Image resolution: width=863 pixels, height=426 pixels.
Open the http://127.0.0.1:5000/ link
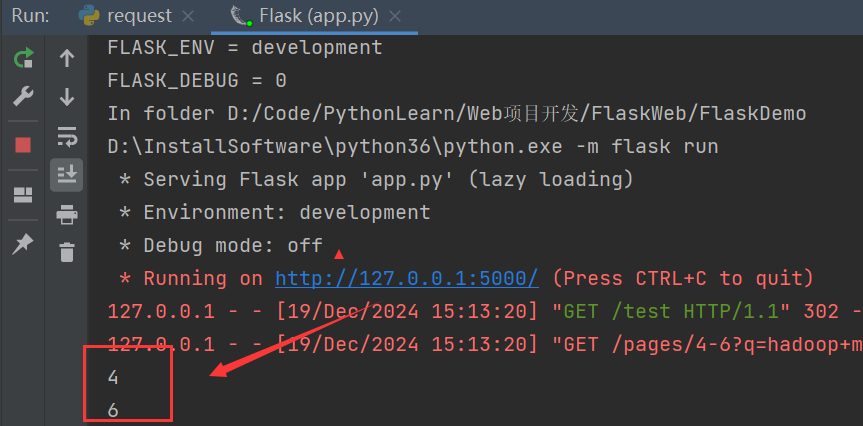click(407, 278)
